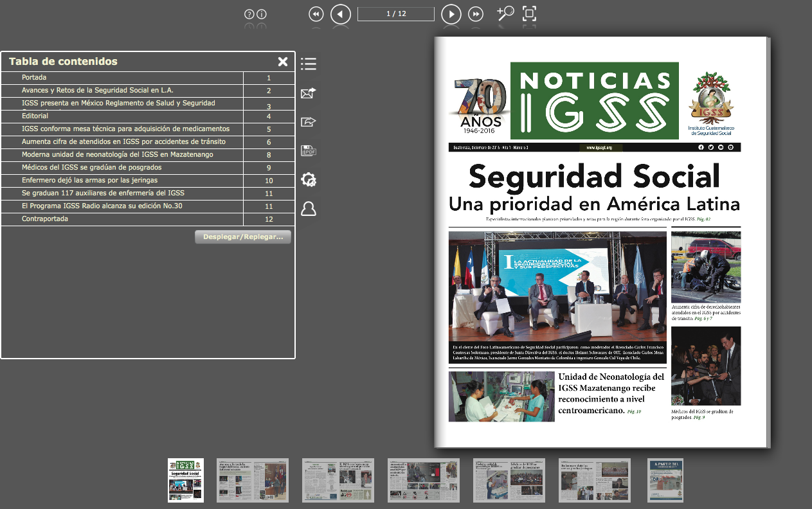812x509 pixels.
Task: Select the Avances y Retos spread thumbnail
Action: tap(253, 480)
